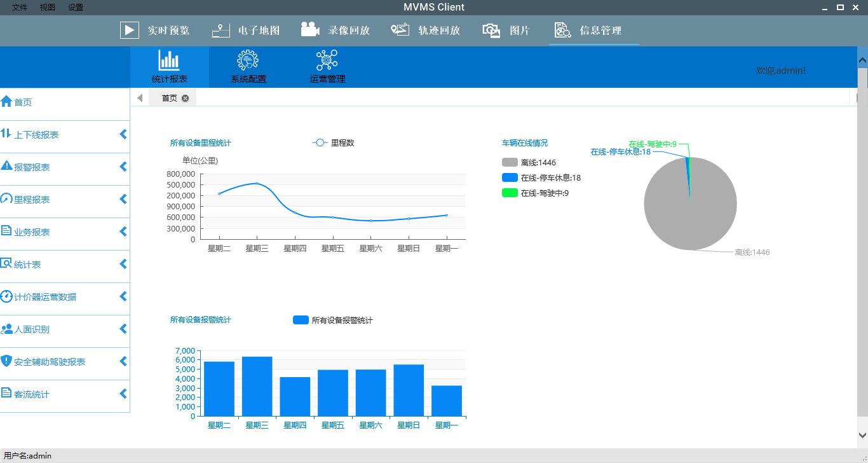Toggle green 在线-驾驶中:9 legend swatch
The image size is (868, 463).
(510, 193)
